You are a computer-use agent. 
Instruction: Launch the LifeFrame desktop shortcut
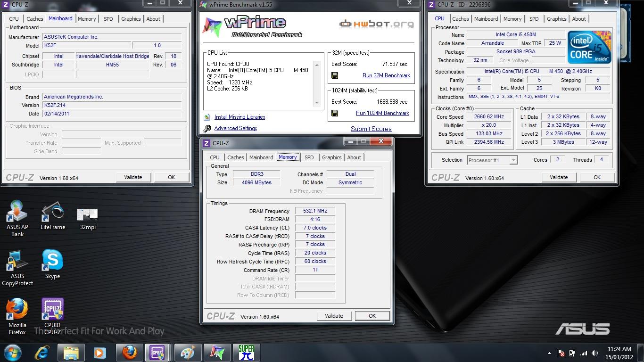click(x=52, y=216)
